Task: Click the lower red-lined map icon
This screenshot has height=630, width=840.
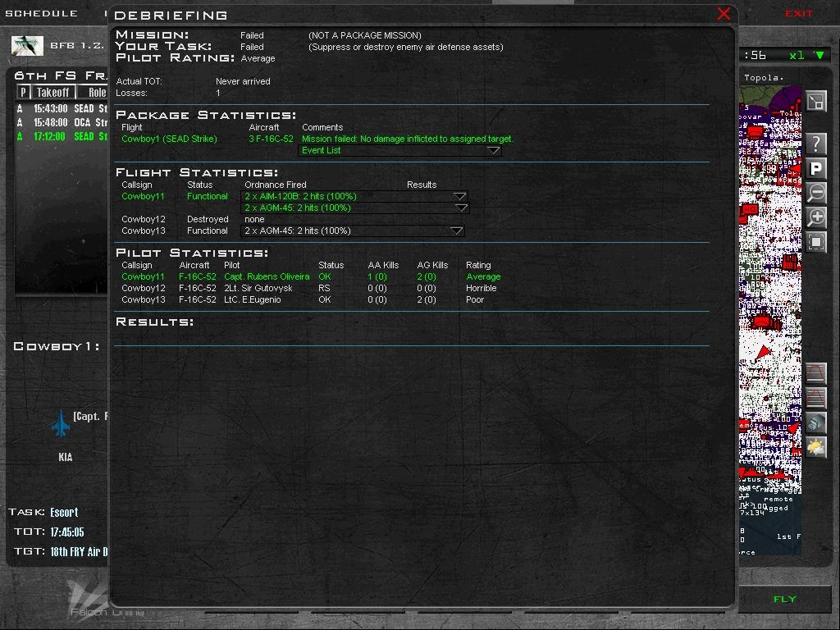Action: click(x=816, y=398)
